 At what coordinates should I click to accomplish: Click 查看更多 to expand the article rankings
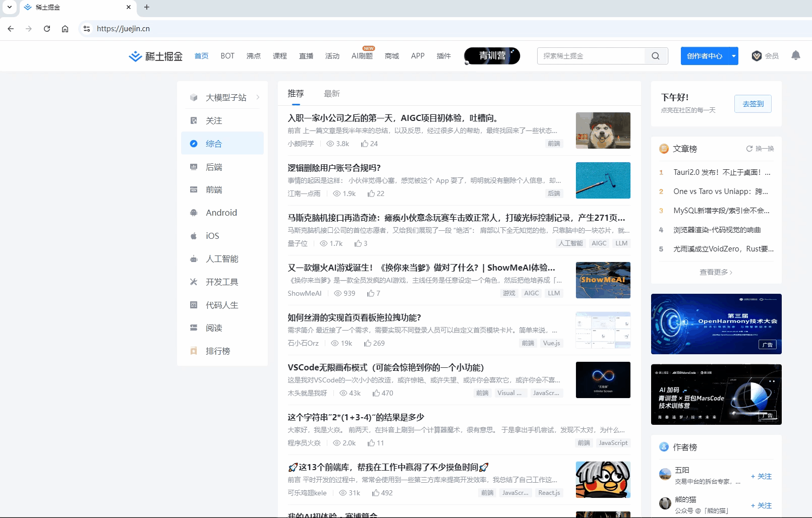coord(715,272)
